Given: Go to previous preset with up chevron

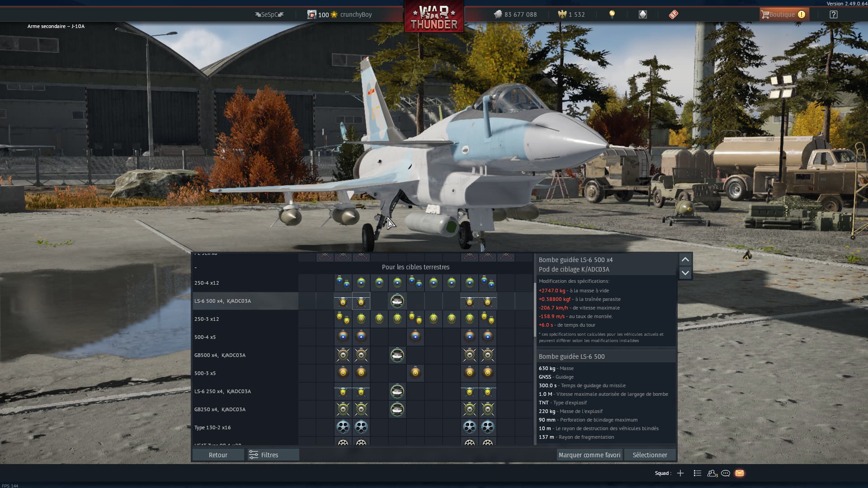Looking at the screenshot, I should pyautogui.click(x=685, y=259).
